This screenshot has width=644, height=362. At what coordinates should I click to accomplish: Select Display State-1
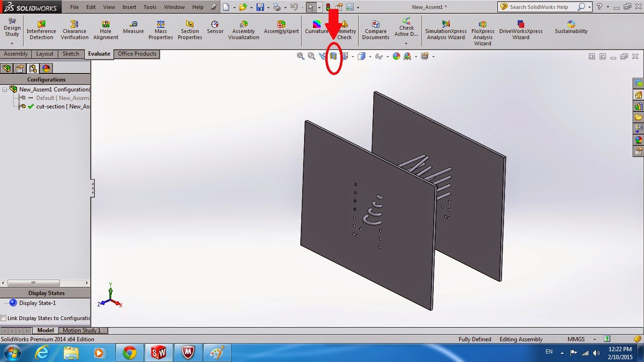pyautogui.click(x=37, y=303)
